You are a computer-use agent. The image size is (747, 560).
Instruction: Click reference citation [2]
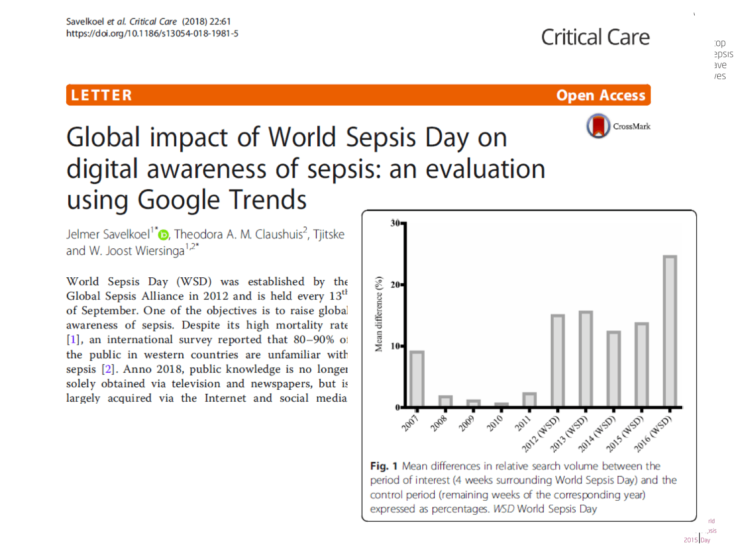[x=108, y=369]
